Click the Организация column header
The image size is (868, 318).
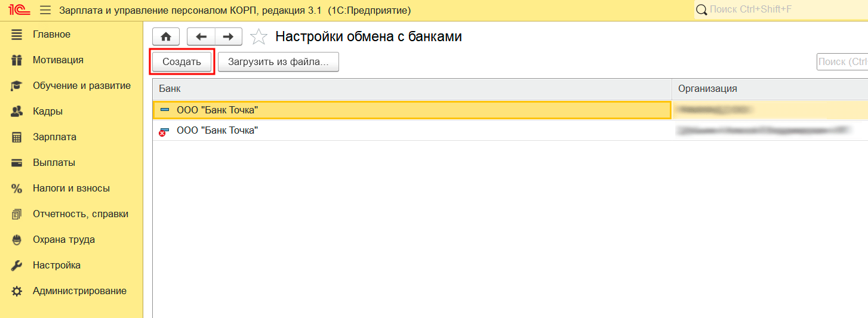click(769, 89)
